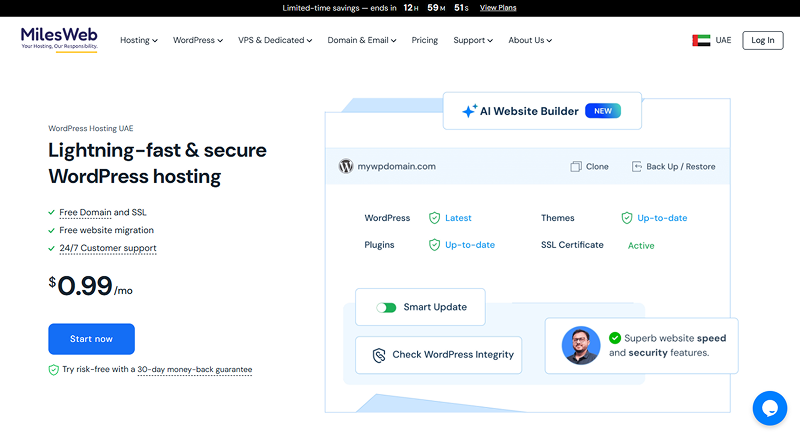Click the AI Website Builder sparkle icon
This screenshot has height=445, width=800.
[x=469, y=111]
